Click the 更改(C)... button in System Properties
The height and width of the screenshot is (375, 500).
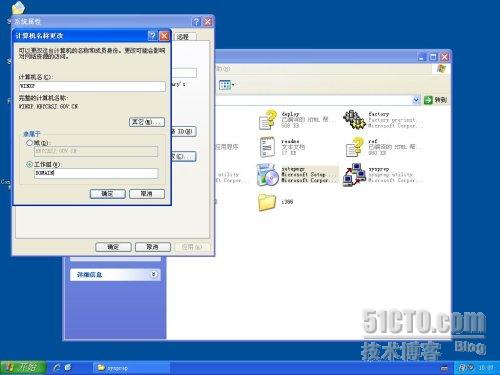(x=184, y=156)
